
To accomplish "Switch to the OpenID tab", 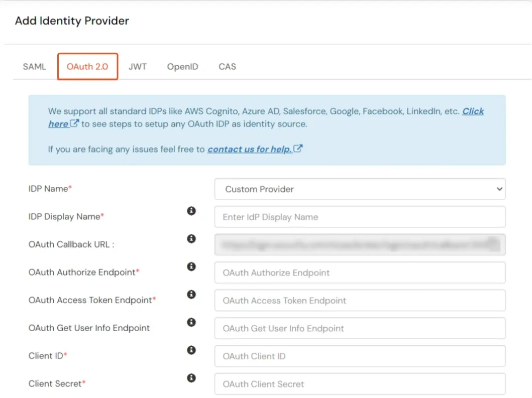I will (182, 66).
